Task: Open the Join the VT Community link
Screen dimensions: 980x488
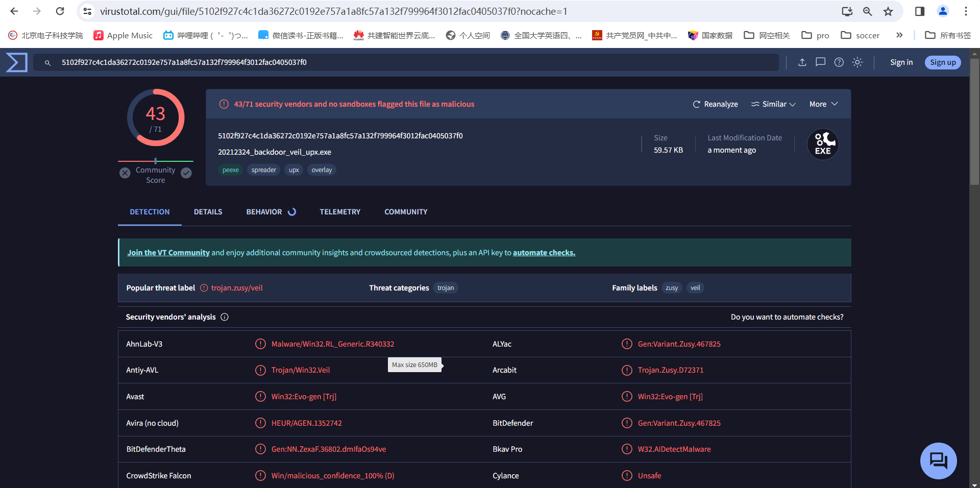Action: 168,253
